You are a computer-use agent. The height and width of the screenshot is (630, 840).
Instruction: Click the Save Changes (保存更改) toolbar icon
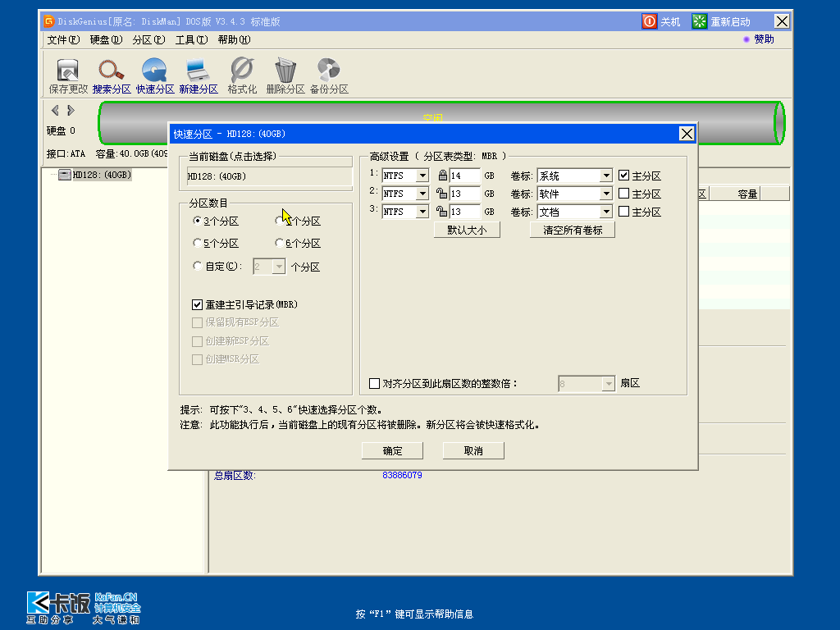point(68,76)
